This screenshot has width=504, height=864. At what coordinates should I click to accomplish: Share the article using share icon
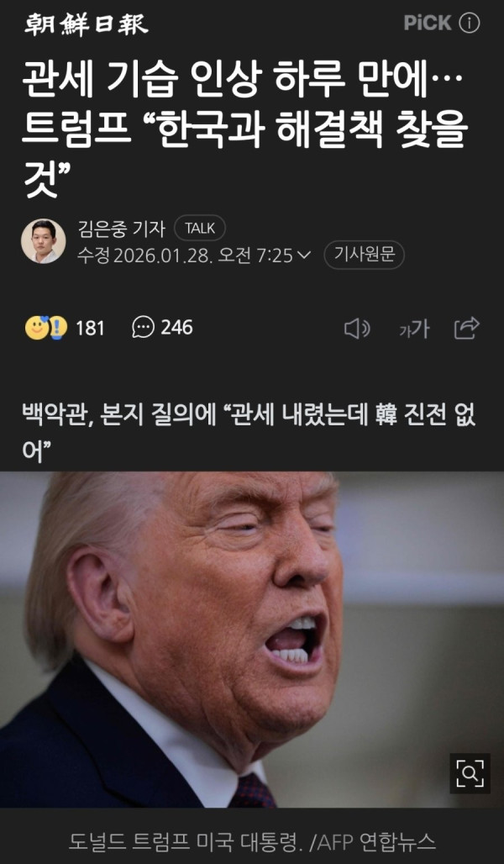[x=466, y=328]
